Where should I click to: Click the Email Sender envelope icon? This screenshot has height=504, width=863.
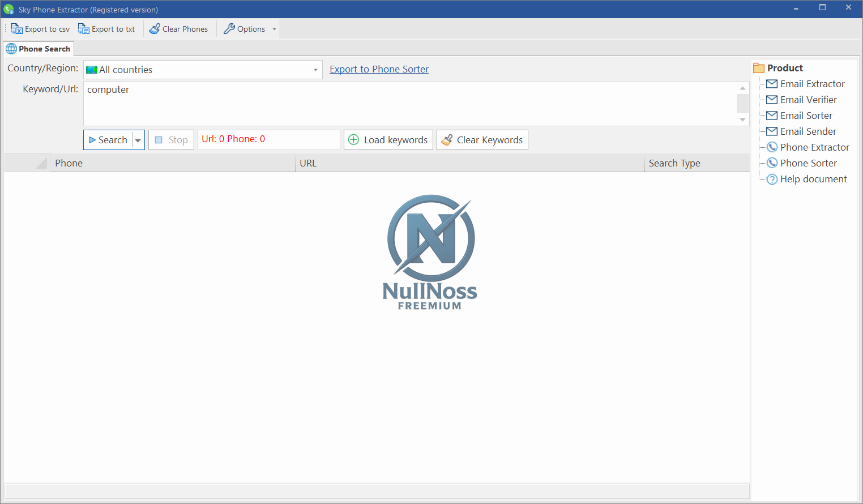(772, 131)
